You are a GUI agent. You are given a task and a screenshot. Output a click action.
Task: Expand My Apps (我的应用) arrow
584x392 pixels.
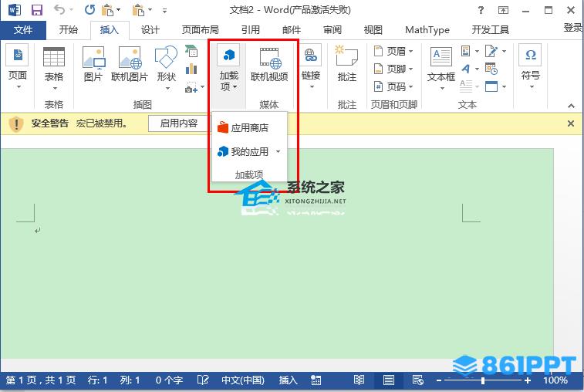coord(278,152)
